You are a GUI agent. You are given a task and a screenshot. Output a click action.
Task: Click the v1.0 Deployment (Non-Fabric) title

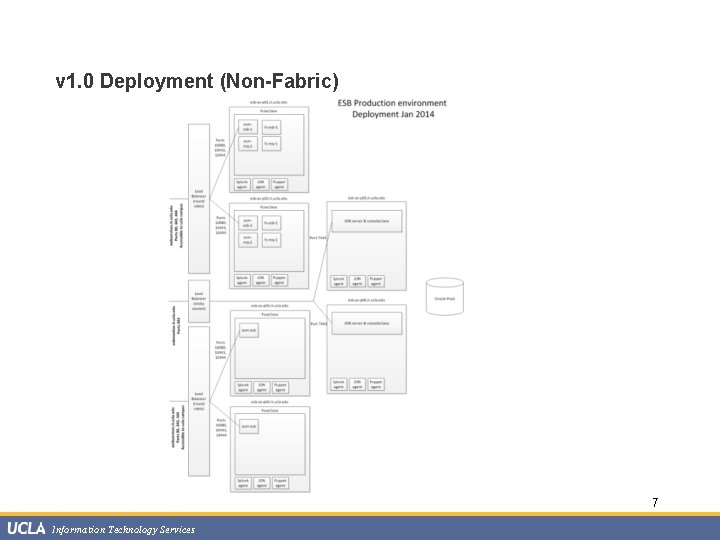197,81
